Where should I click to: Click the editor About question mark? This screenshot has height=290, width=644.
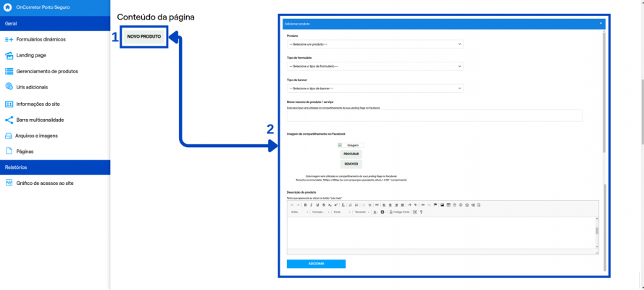pos(421,212)
